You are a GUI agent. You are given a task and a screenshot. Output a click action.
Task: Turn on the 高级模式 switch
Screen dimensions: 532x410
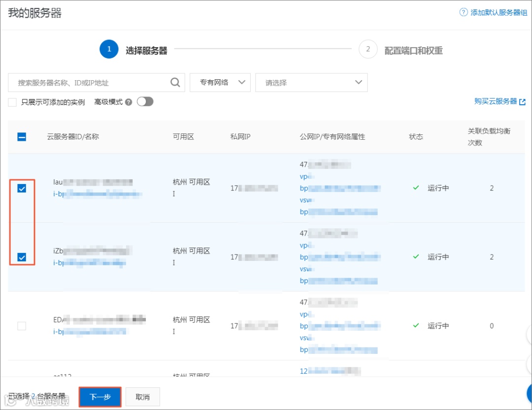[x=145, y=102]
